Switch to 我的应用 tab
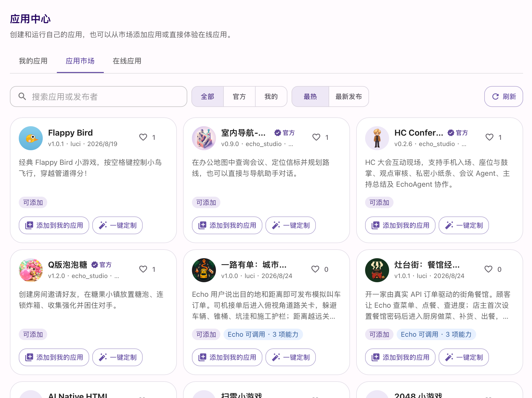Screen dimensions: 532x398 [x=33, y=61]
